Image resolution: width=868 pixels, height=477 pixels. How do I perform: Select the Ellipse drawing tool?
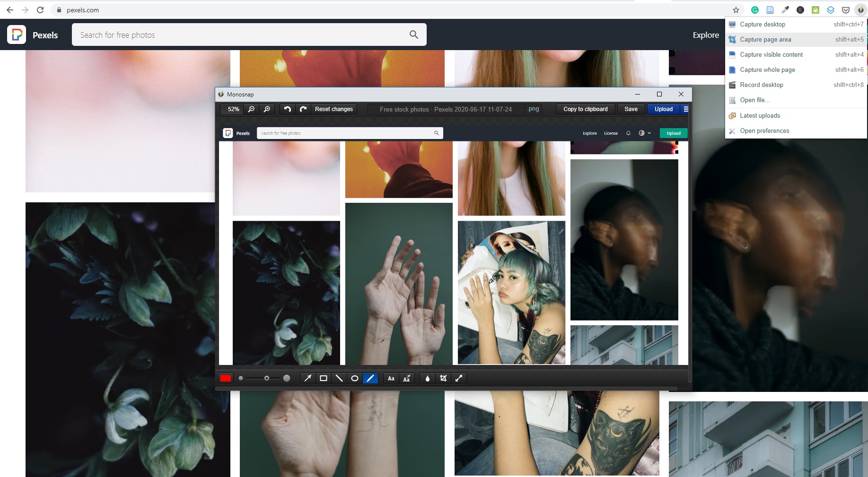(355, 378)
